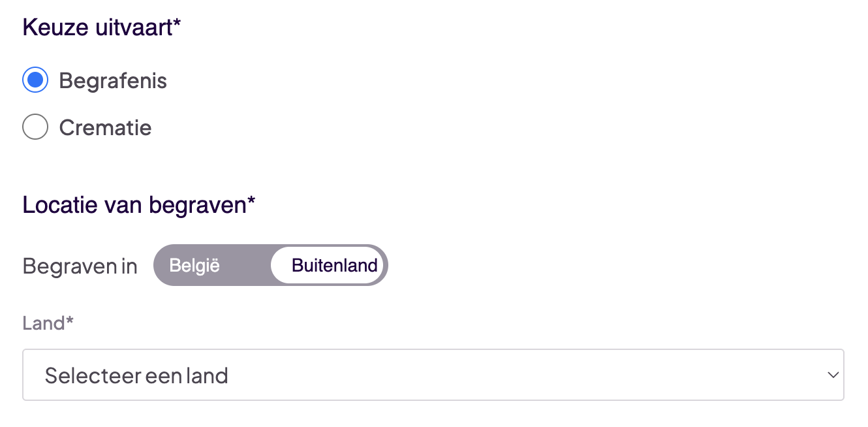868x427 pixels.
Task: Click the asterisk after "Locatie van begraven"
Action: tap(251, 202)
